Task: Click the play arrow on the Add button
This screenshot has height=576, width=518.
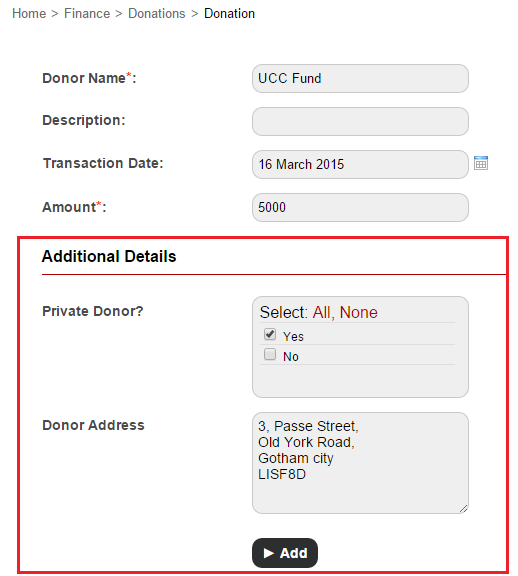Action: 269,553
